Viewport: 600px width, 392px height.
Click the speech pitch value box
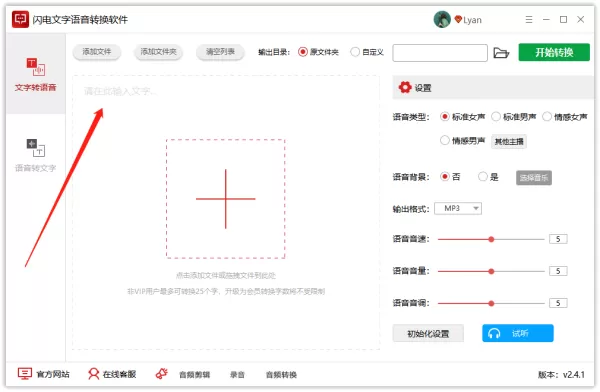pos(558,303)
